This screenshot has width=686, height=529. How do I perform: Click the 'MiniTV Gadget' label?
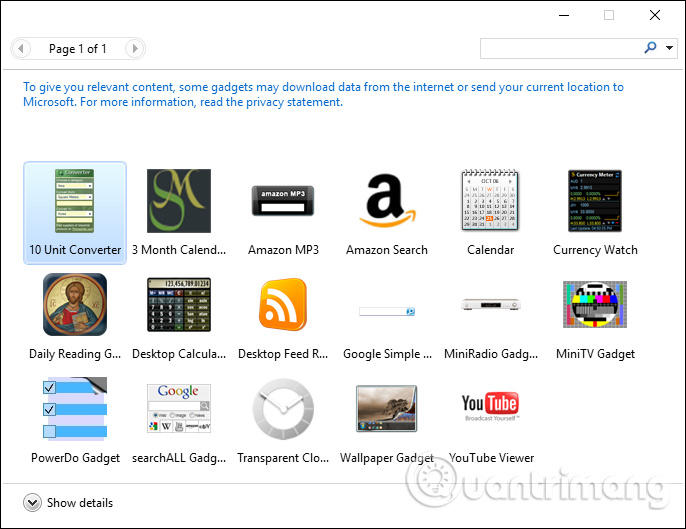(595, 354)
